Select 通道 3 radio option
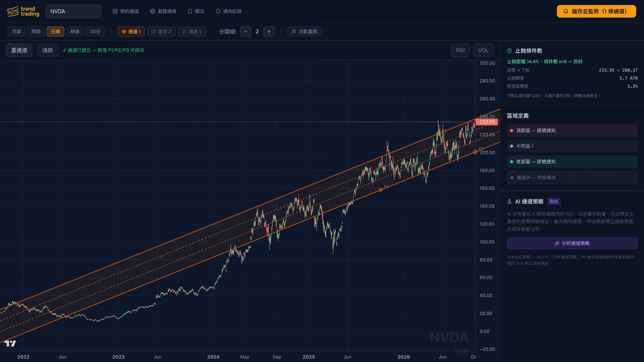Viewport: 644px width, 362px height. [x=192, y=32]
